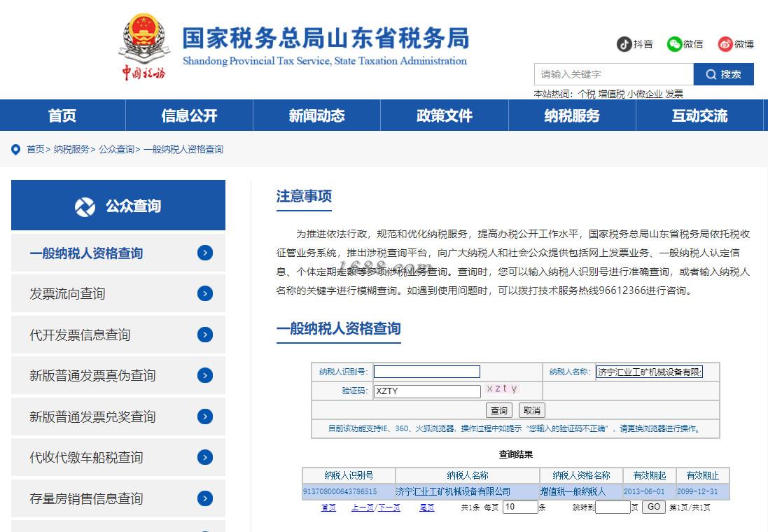This screenshot has width=768, height=532.
Task: Open the 互动交流 navigation tab
Action: click(x=699, y=115)
